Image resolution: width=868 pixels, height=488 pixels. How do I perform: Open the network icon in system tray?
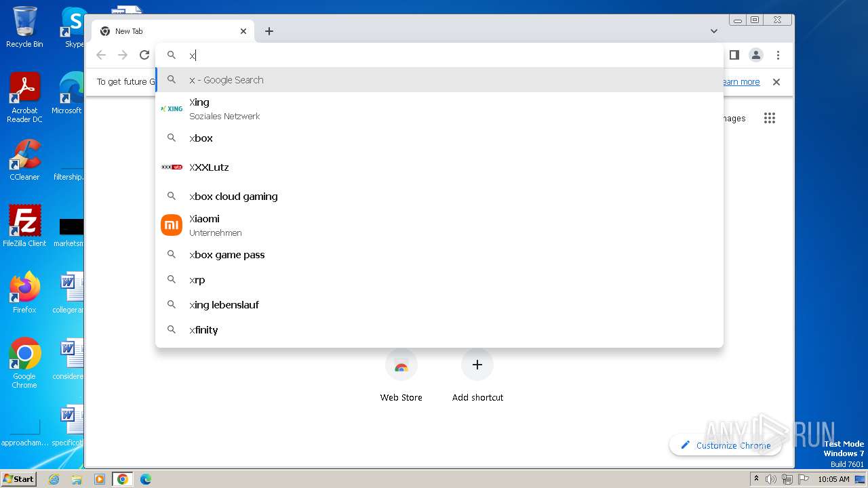787,479
